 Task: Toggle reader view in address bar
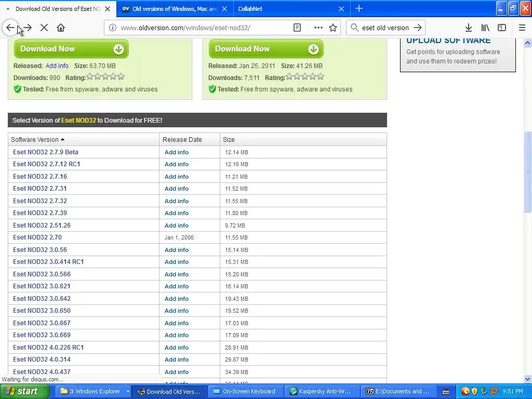(297, 28)
